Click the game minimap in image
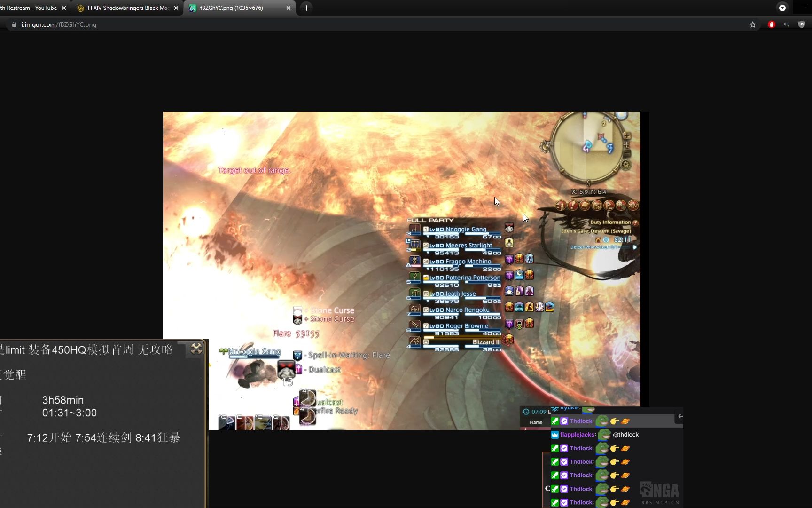This screenshot has width=812, height=508. click(589, 147)
